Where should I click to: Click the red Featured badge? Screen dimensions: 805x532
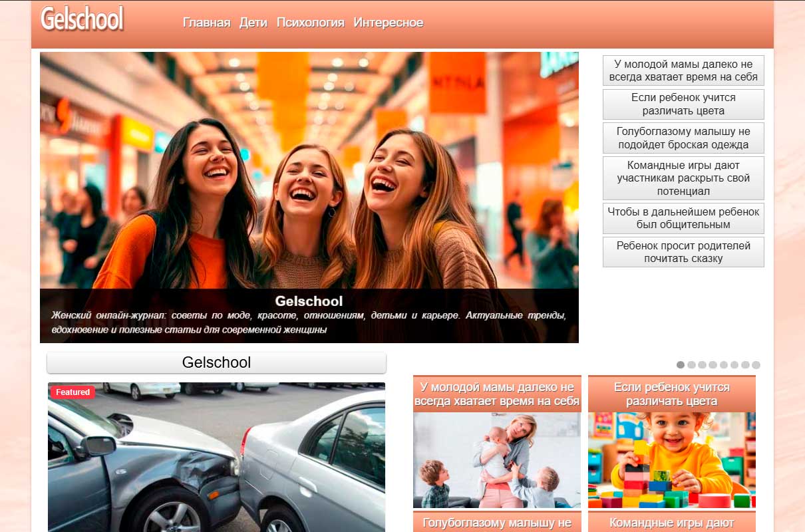pyautogui.click(x=73, y=392)
